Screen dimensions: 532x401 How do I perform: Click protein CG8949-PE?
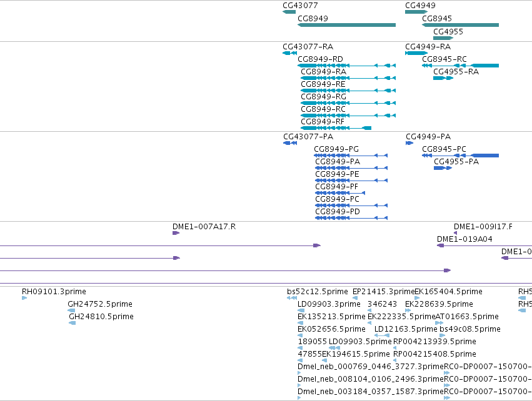tap(351, 181)
